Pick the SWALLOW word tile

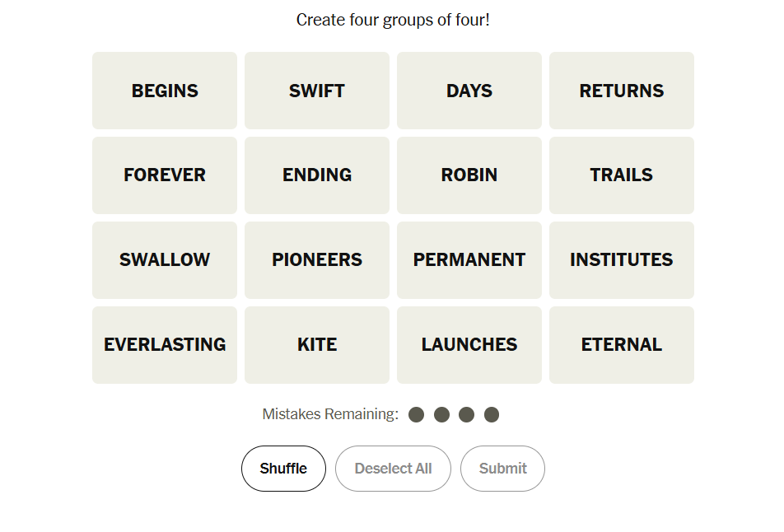165,260
